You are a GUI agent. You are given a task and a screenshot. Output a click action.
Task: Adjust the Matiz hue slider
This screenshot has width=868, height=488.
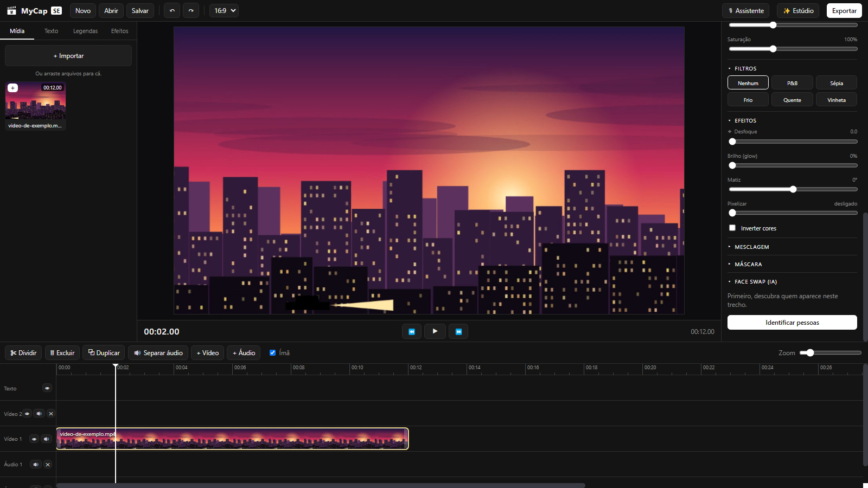coord(793,189)
